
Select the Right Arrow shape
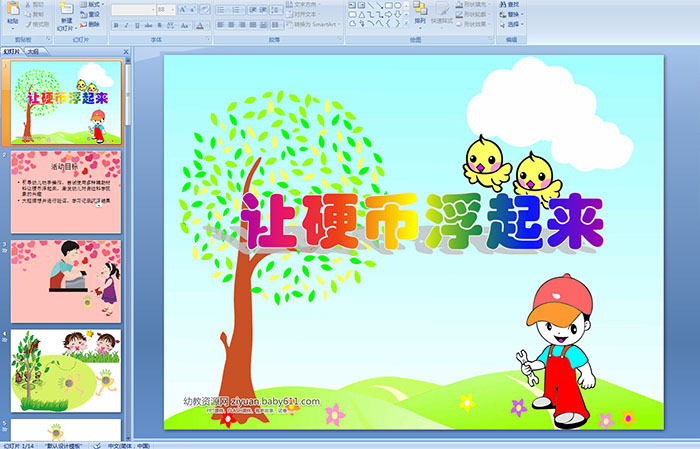(388, 15)
